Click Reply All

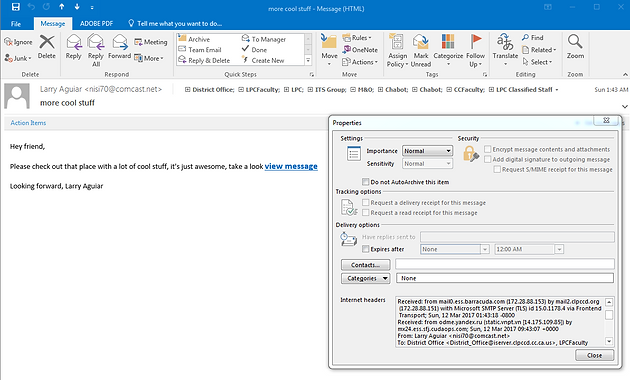tap(96, 50)
